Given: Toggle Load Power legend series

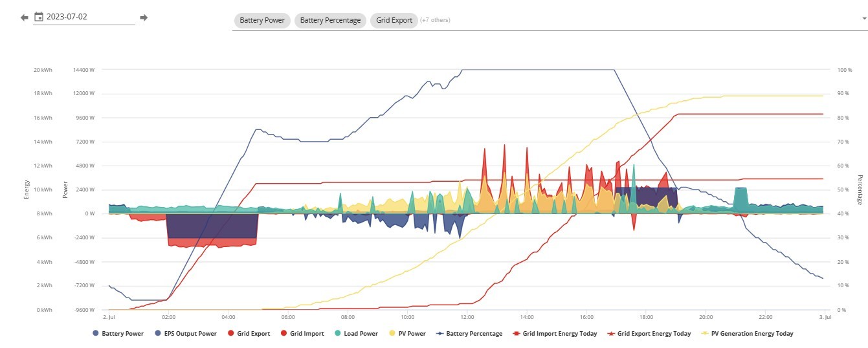Looking at the screenshot, I should click(356, 334).
